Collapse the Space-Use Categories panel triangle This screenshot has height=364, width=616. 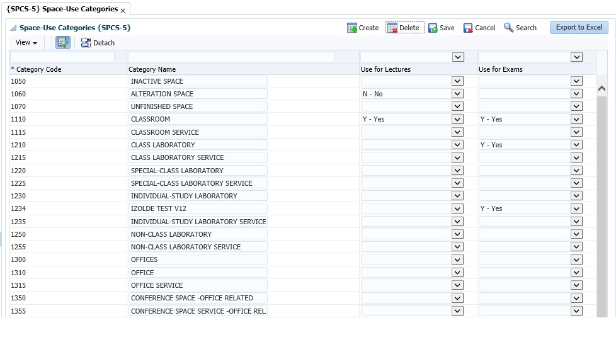click(13, 28)
